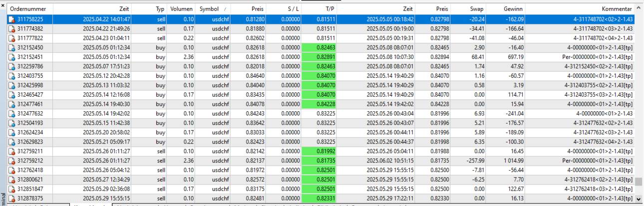This screenshot has height=206, width=644.
Task: Click the open price 0.81280
Action: point(255,19)
